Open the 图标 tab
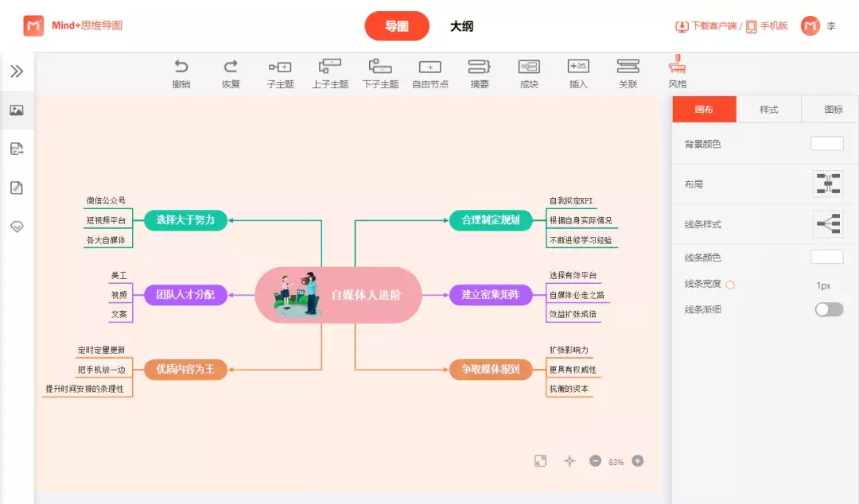The image size is (859, 504). point(833,110)
